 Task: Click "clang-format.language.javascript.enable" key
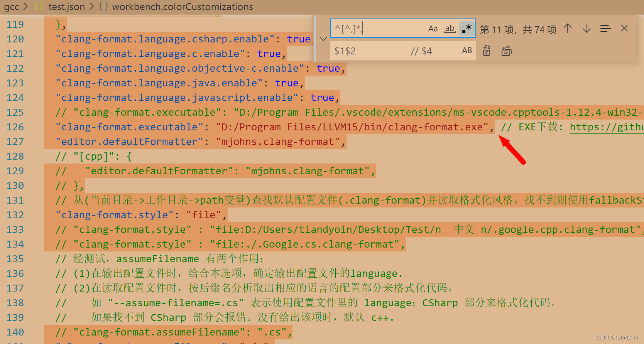177,98
